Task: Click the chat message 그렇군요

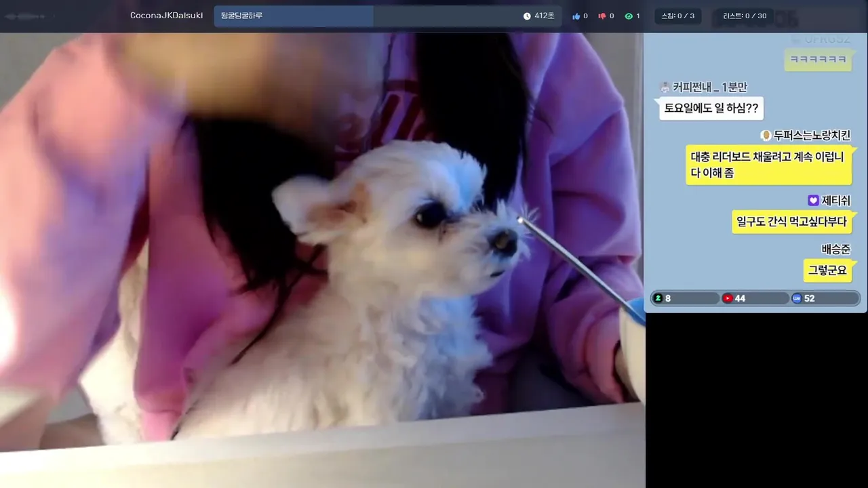Action: tap(827, 270)
